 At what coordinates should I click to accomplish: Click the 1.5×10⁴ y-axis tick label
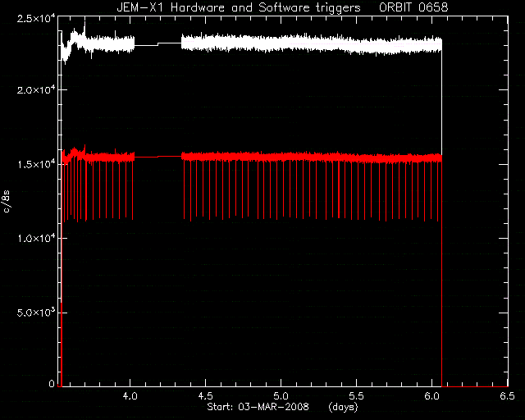(36, 164)
